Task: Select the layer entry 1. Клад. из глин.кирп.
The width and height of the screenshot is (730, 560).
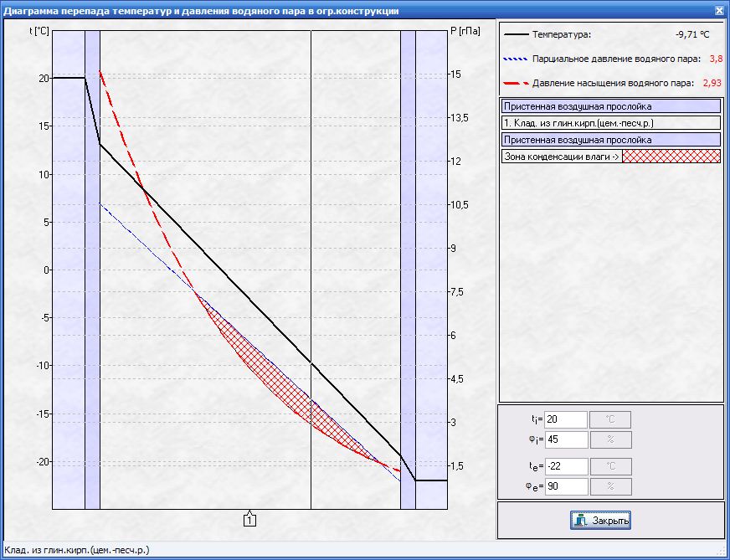Action: 610,123
